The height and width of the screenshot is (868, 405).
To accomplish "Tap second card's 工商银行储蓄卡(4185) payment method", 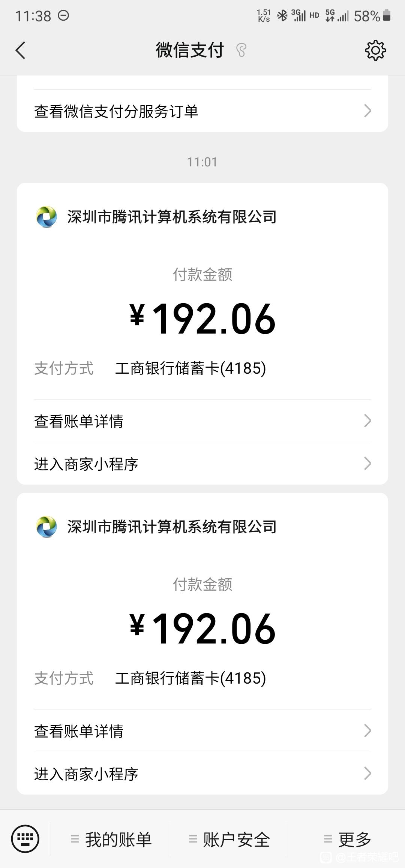I will point(190,678).
